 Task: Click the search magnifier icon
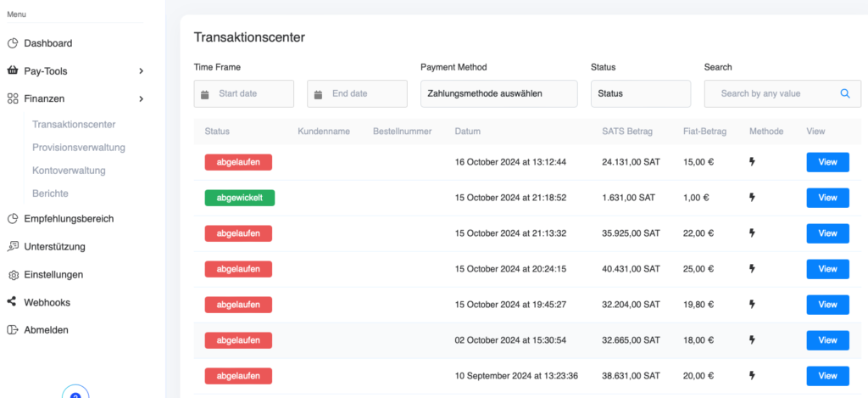[844, 93]
